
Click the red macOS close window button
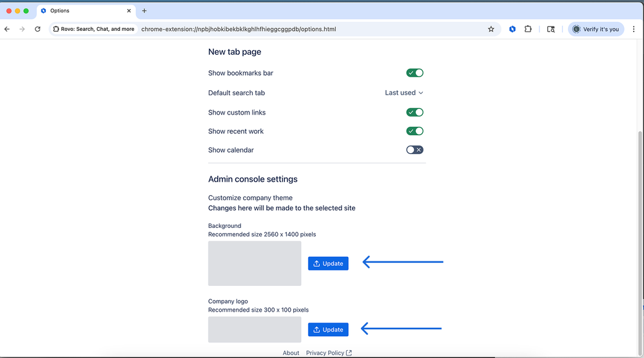coord(9,11)
